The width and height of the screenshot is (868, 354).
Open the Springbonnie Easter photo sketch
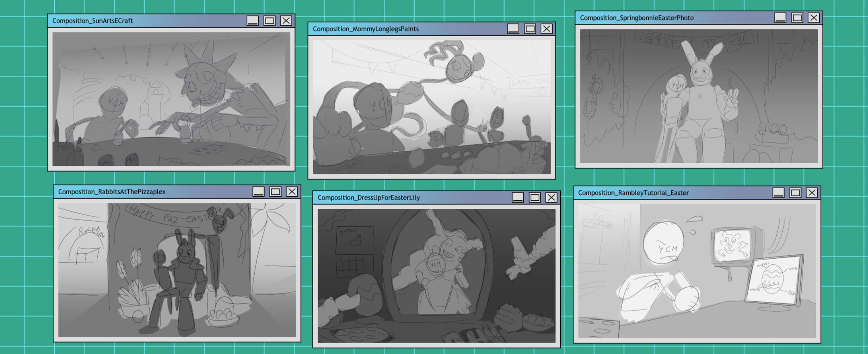point(699,96)
